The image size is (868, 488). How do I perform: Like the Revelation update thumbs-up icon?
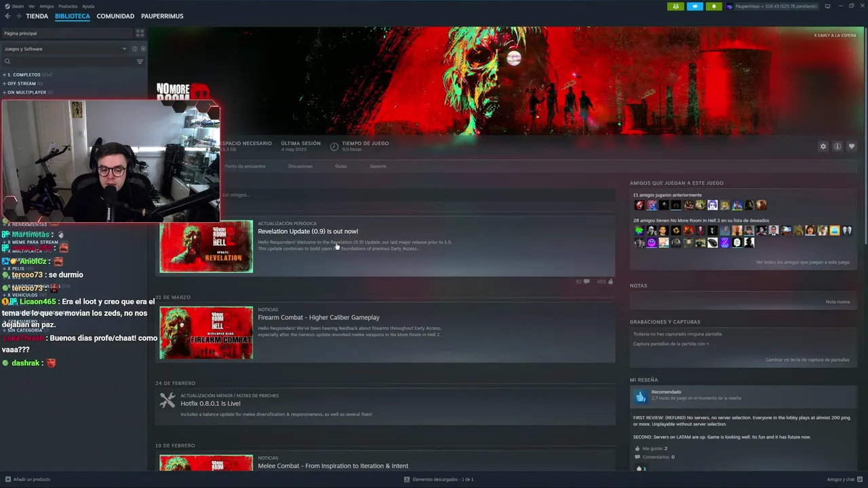(610, 281)
